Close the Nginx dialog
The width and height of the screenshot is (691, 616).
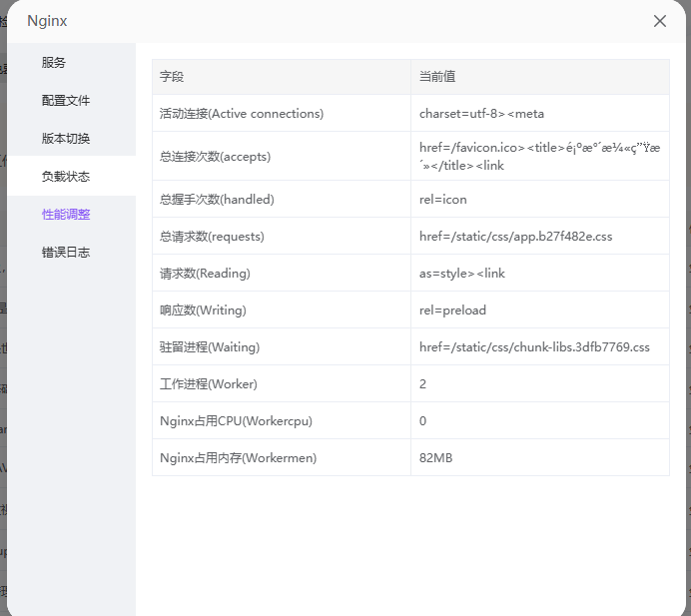[659, 21]
